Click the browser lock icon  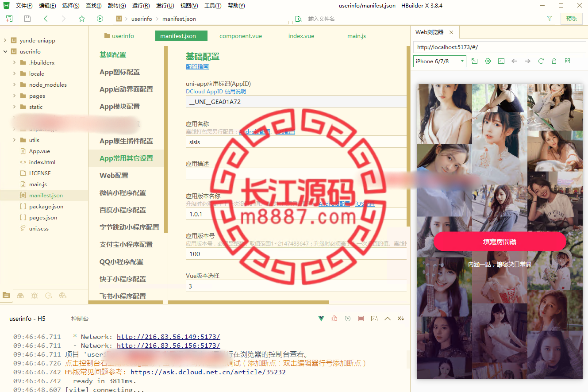(x=554, y=61)
